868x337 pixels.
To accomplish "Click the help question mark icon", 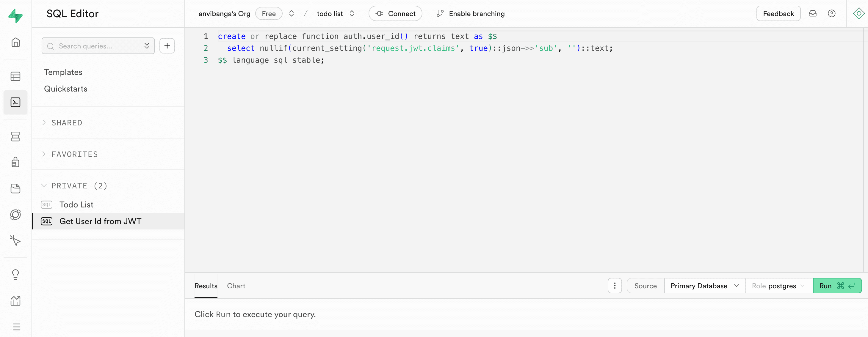I will [x=832, y=13].
